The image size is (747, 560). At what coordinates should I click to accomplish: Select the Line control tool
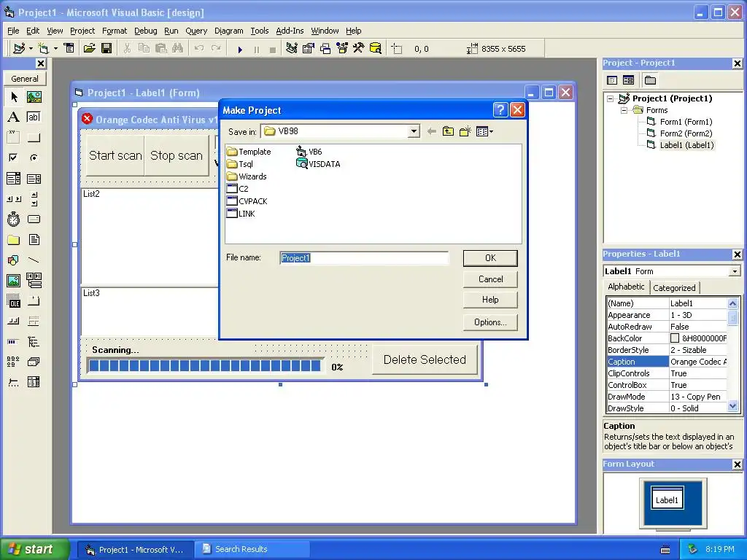click(x=34, y=260)
